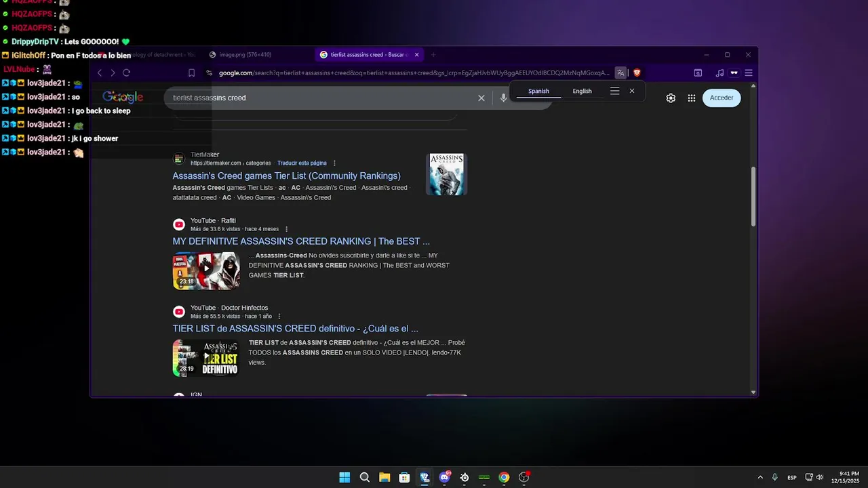
Task: Open Google quick settings gear
Action: coord(671,98)
